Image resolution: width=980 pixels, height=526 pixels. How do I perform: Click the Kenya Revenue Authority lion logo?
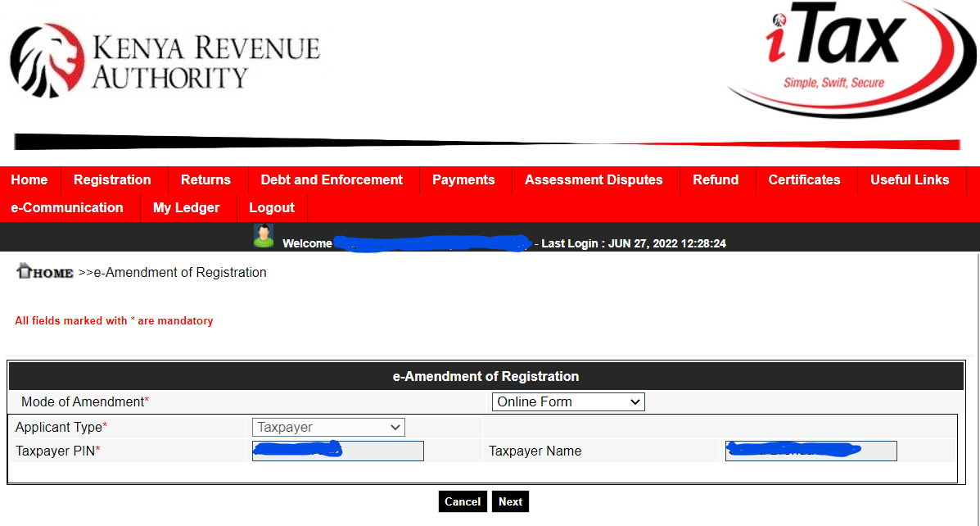point(45,53)
